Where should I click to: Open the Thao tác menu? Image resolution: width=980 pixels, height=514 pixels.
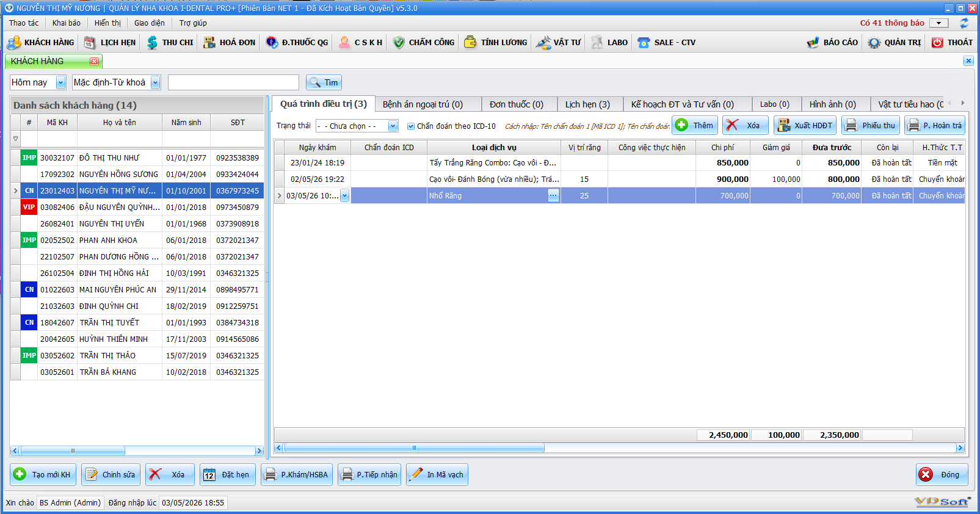[x=24, y=23]
